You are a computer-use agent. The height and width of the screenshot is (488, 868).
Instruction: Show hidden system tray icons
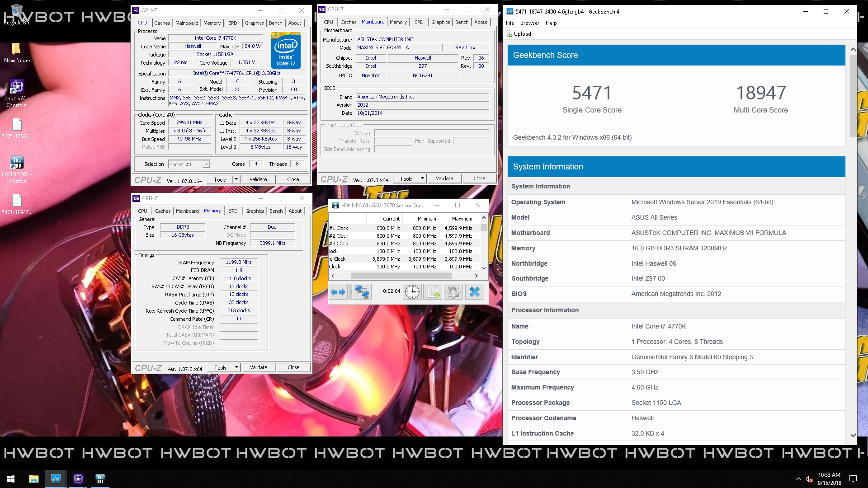[x=798, y=479]
